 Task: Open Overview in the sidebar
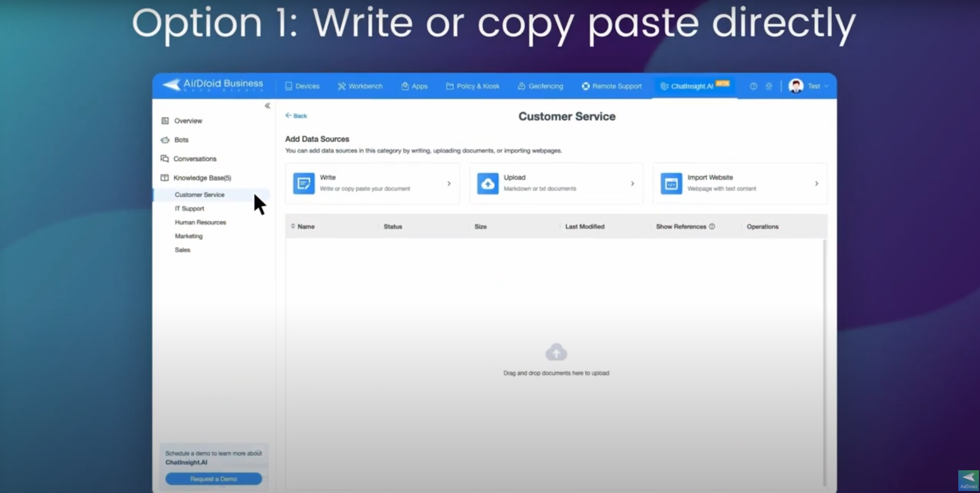(182, 121)
